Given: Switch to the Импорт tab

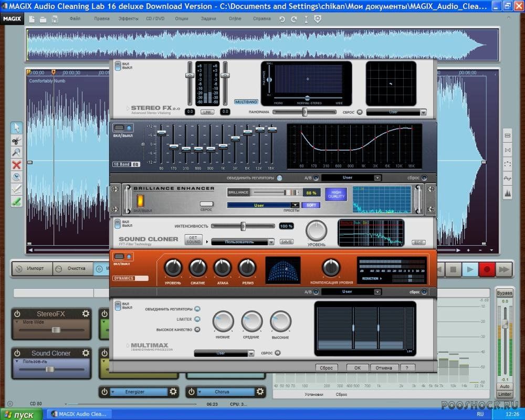Looking at the screenshot, I should 33,269.
